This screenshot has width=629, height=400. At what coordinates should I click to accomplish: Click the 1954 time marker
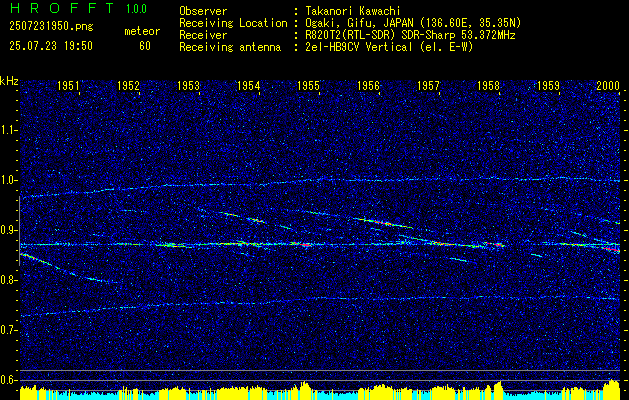pos(248,85)
